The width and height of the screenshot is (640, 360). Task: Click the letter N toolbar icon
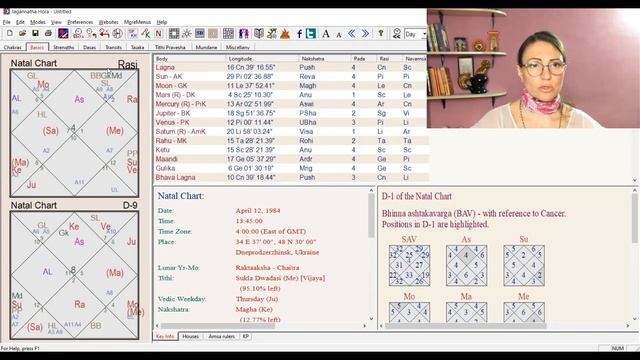(158, 34)
